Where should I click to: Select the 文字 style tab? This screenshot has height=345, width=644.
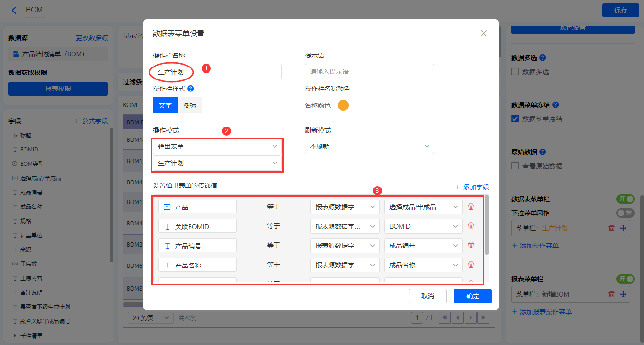point(165,105)
